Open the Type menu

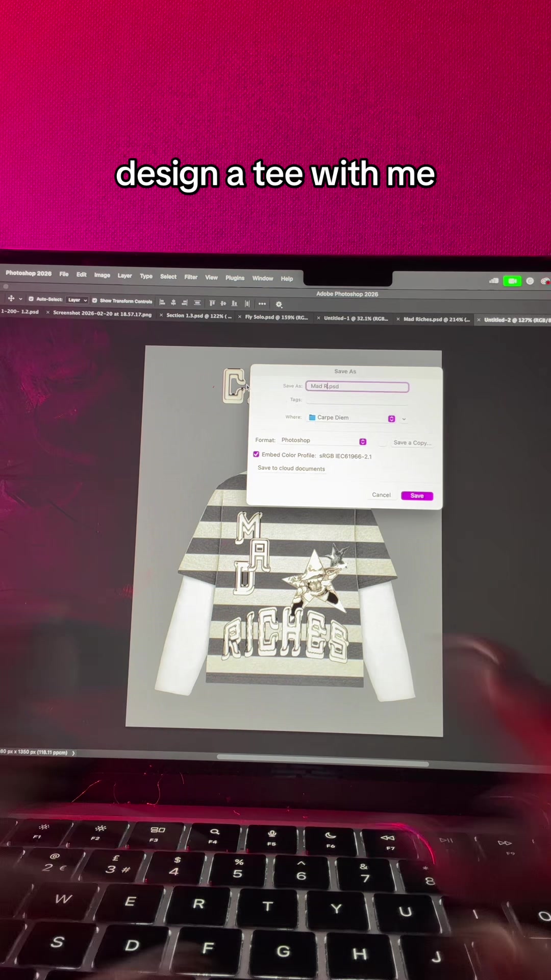pyautogui.click(x=146, y=276)
